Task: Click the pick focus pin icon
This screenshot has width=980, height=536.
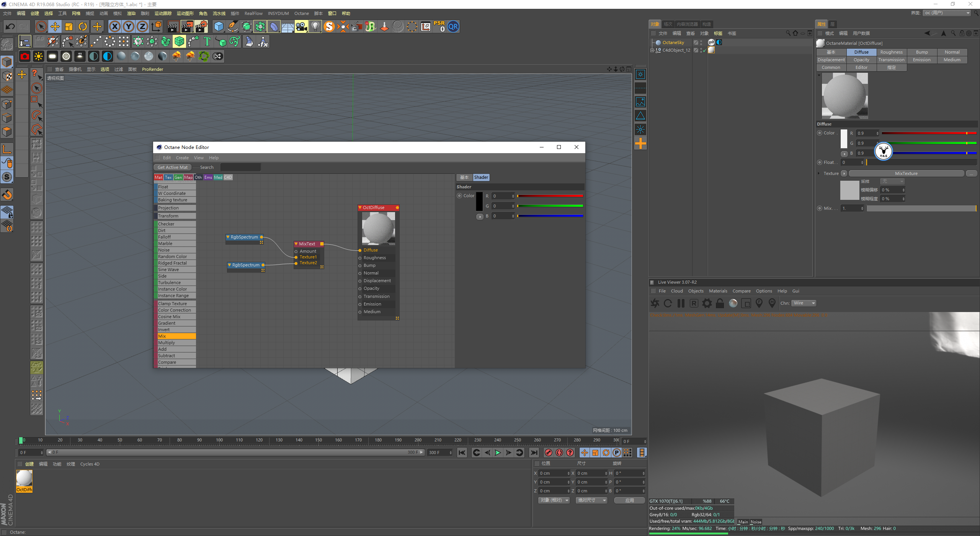Action: (759, 303)
